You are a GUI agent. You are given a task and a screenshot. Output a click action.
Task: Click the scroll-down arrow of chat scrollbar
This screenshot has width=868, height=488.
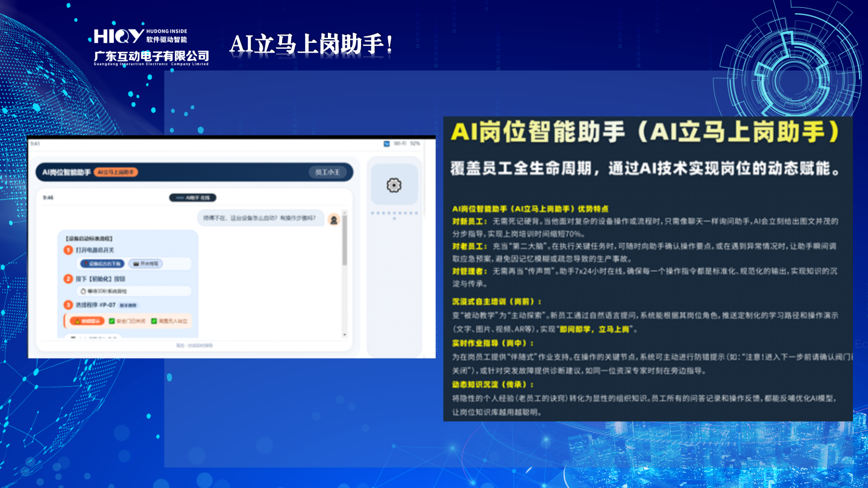click(x=345, y=334)
